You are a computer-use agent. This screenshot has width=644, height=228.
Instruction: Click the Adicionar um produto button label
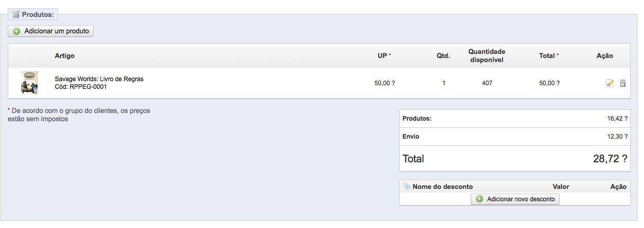point(57,31)
